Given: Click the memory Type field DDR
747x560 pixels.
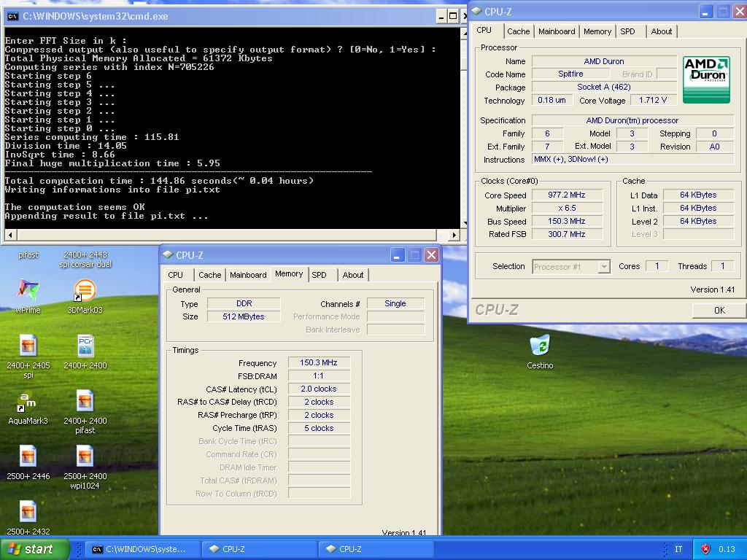Looking at the screenshot, I should pos(244,303).
